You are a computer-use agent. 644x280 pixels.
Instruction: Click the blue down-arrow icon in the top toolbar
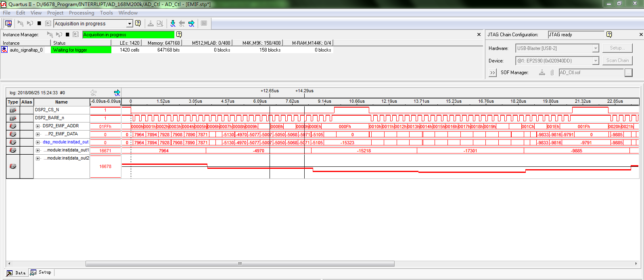[173, 23]
